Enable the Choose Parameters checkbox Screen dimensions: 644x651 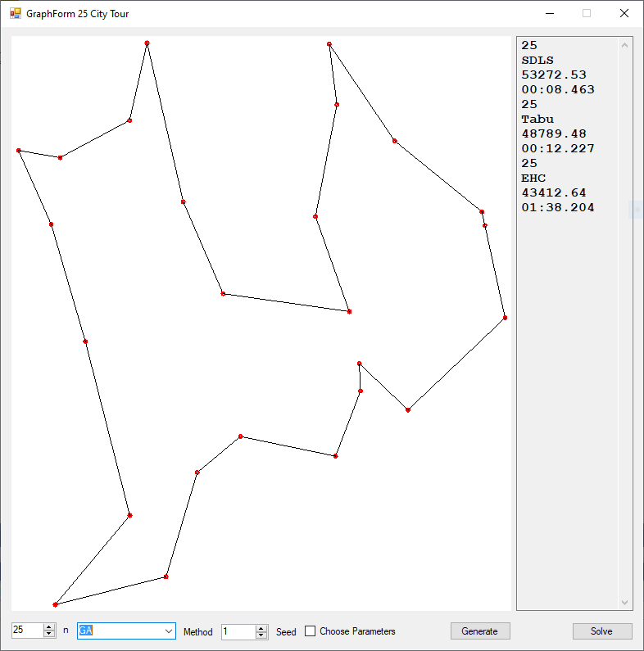coord(310,631)
